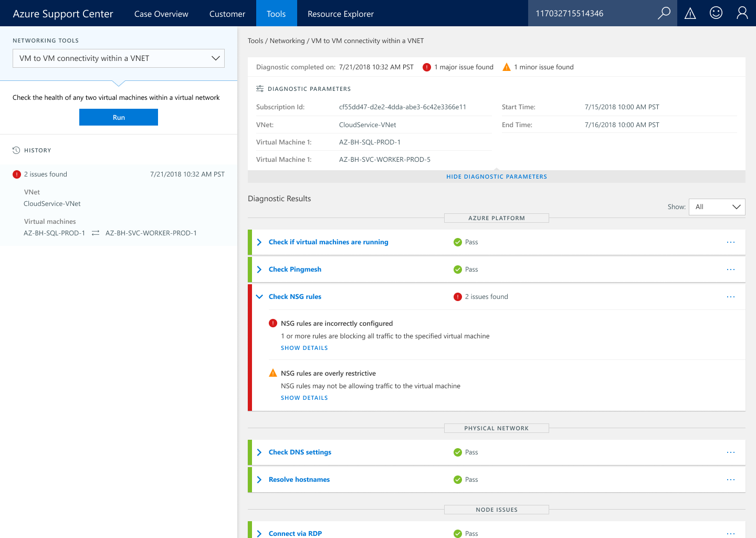Open more options for Check DNS settings
756x538 pixels.
point(731,452)
